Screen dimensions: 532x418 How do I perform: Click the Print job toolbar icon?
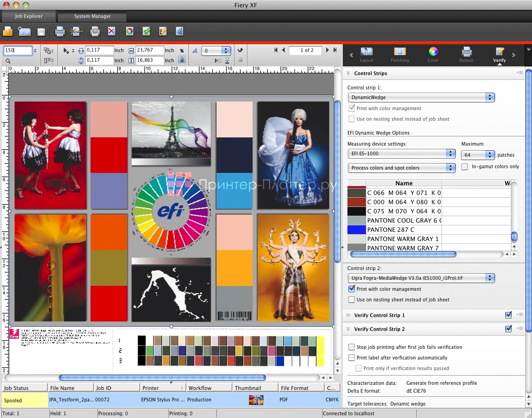tap(60, 31)
